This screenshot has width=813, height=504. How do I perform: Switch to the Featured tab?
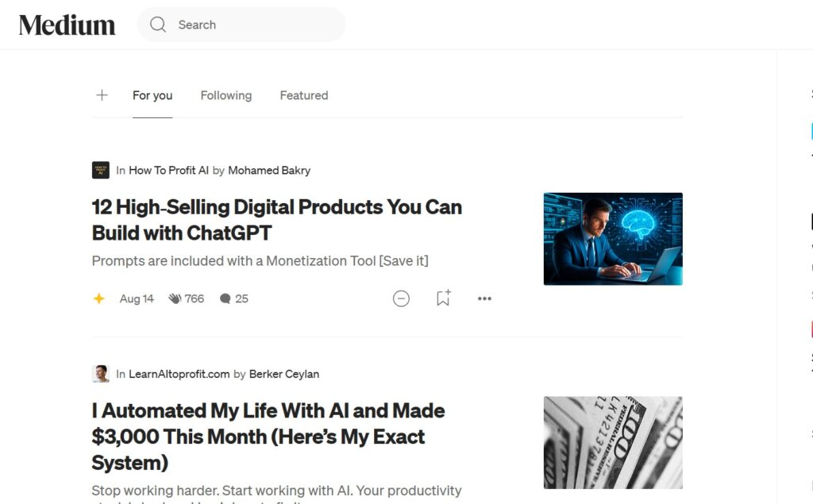pos(303,95)
